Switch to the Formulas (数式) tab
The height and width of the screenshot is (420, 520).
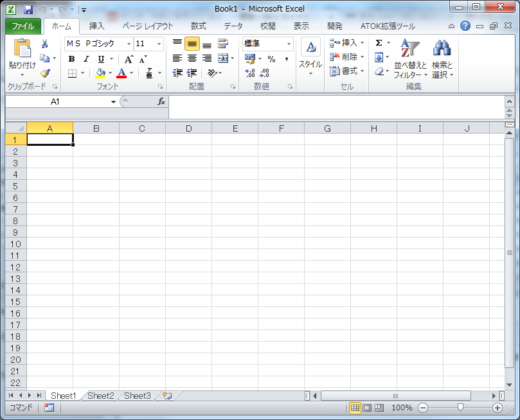[199, 26]
